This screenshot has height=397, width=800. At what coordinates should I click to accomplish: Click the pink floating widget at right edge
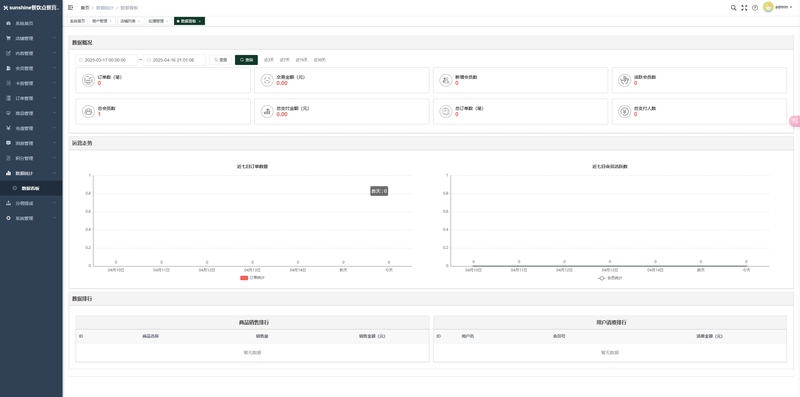pyautogui.click(x=794, y=121)
